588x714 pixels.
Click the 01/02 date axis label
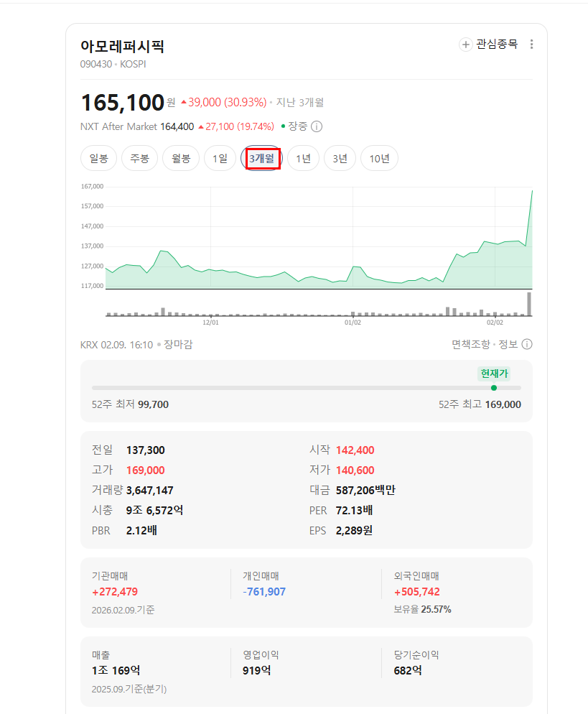(x=353, y=323)
